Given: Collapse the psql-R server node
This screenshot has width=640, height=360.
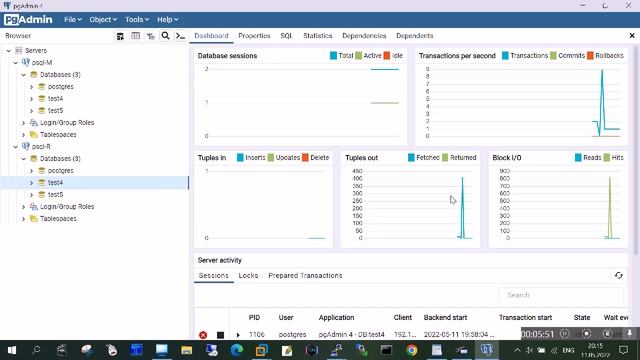Looking at the screenshot, I should [x=16, y=147].
